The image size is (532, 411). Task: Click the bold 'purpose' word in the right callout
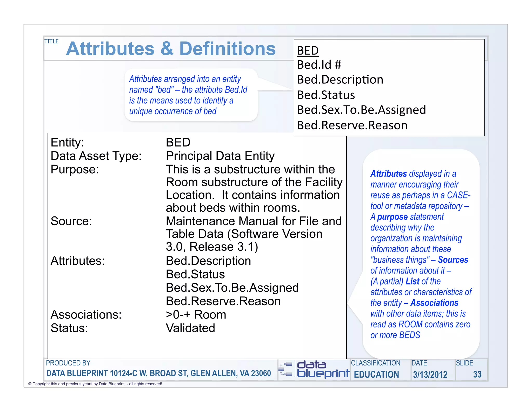(x=392, y=217)
